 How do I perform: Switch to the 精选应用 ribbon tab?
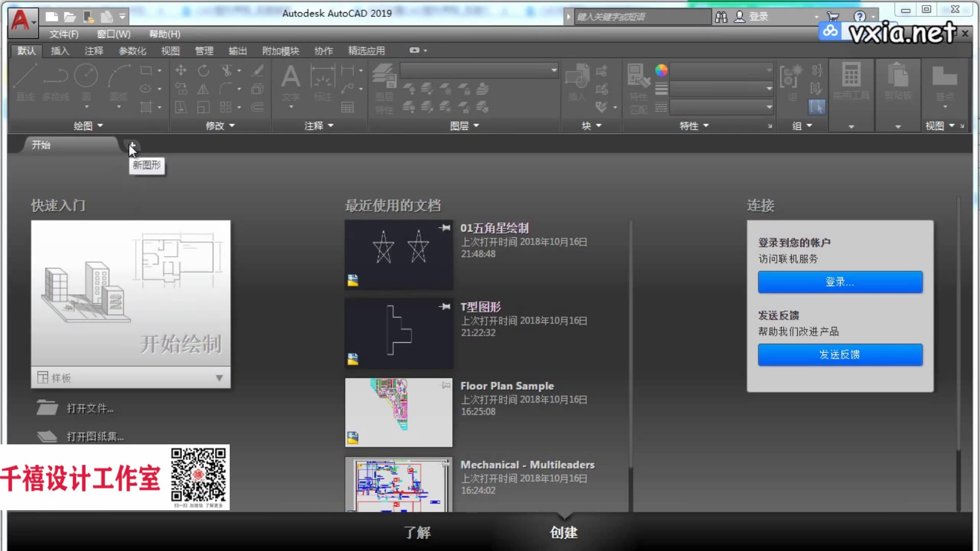[x=366, y=51]
